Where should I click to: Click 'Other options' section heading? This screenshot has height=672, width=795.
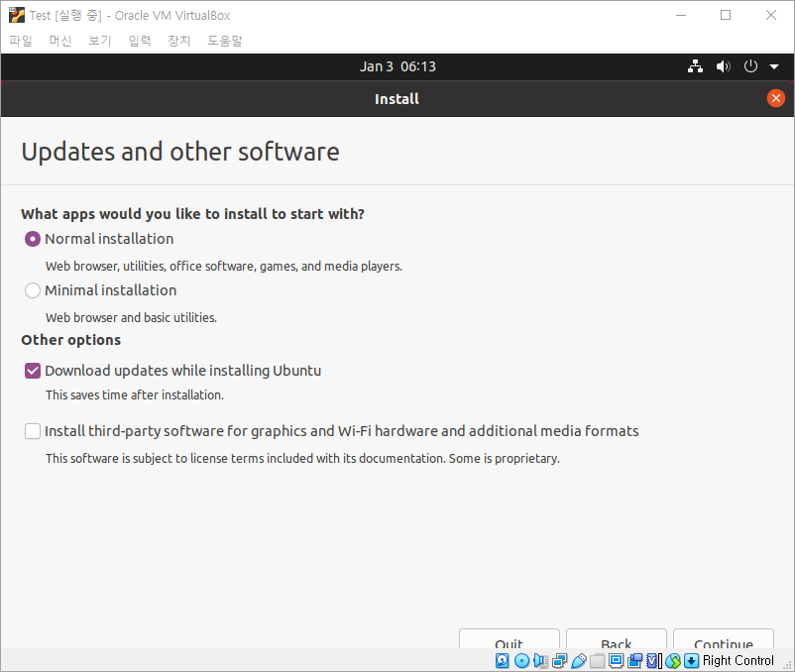pyautogui.click(x=71, y=340)
